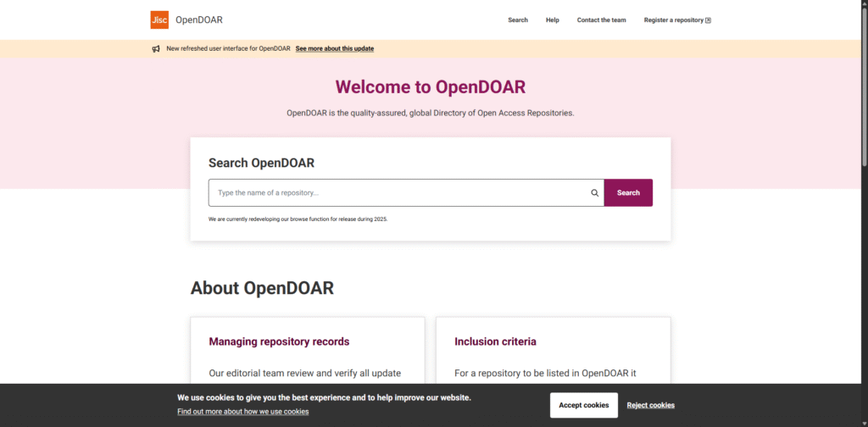Click external-link icon beside Register a repository
Viewport: 868px width, 427px height.
(709, 20)
